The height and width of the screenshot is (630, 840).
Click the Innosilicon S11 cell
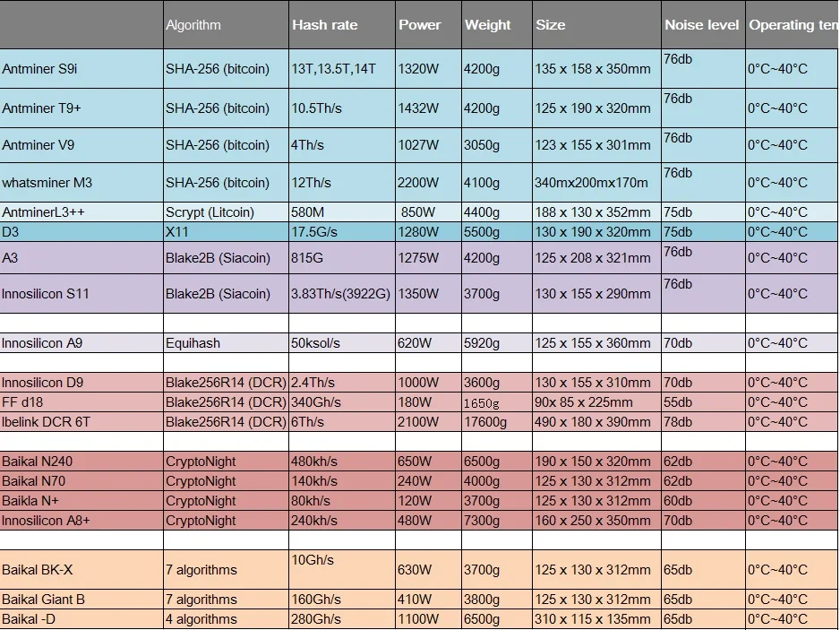tap(81, 294)
